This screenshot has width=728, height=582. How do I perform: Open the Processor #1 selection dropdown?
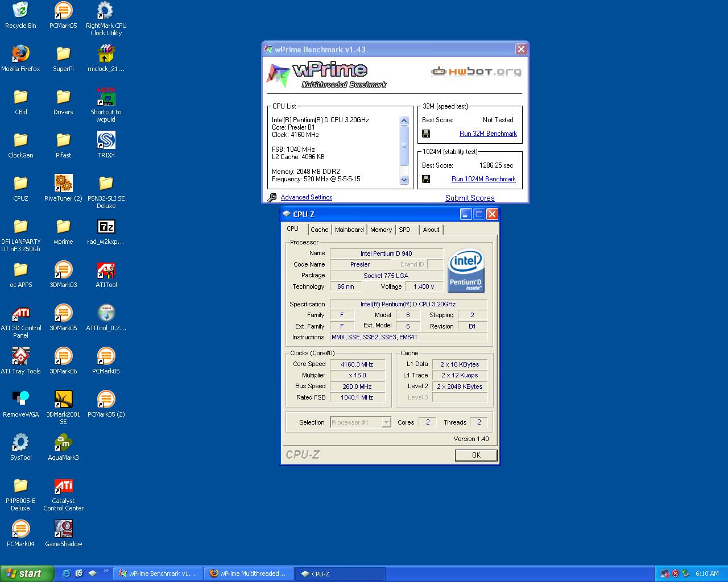click(x=361, y=422)
